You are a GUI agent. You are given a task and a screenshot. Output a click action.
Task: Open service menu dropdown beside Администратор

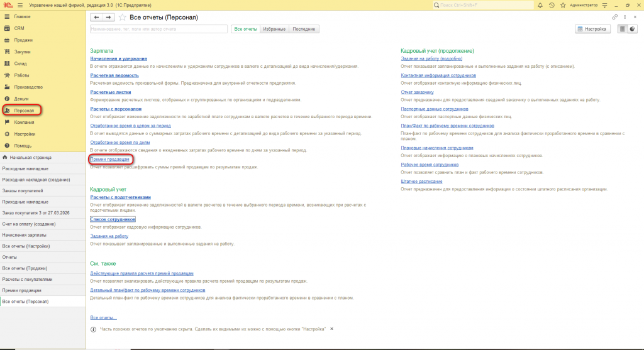pos(604,5)
